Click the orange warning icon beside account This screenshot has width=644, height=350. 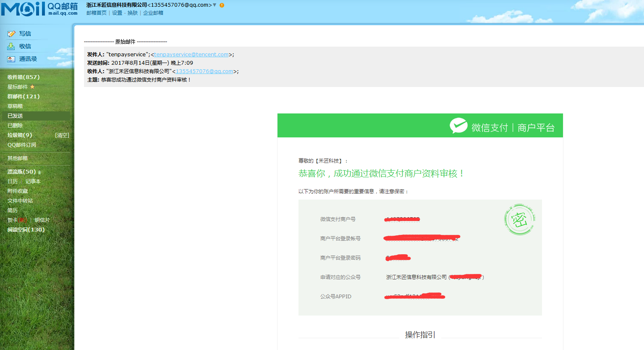coord(222,5)
